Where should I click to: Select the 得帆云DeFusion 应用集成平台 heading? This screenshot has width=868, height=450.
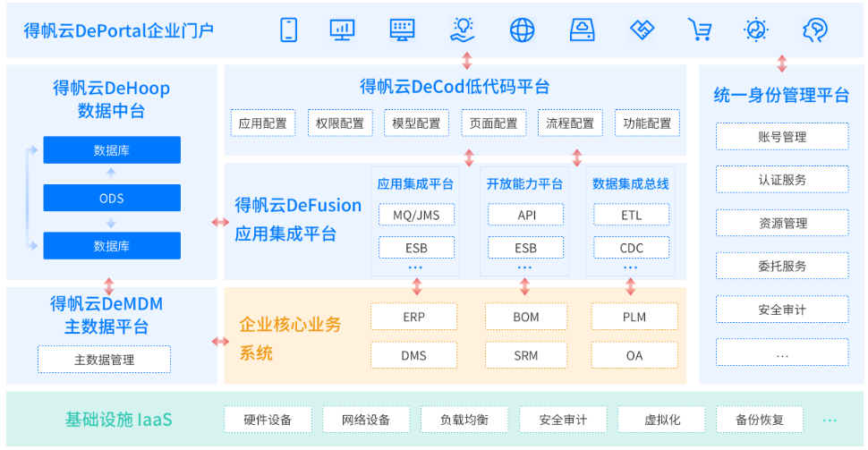[298, 219]
